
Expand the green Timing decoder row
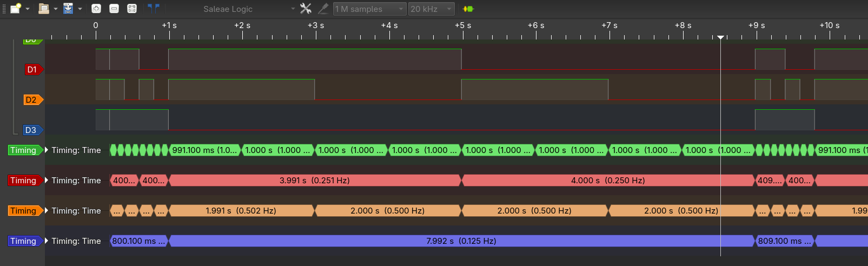47,150
